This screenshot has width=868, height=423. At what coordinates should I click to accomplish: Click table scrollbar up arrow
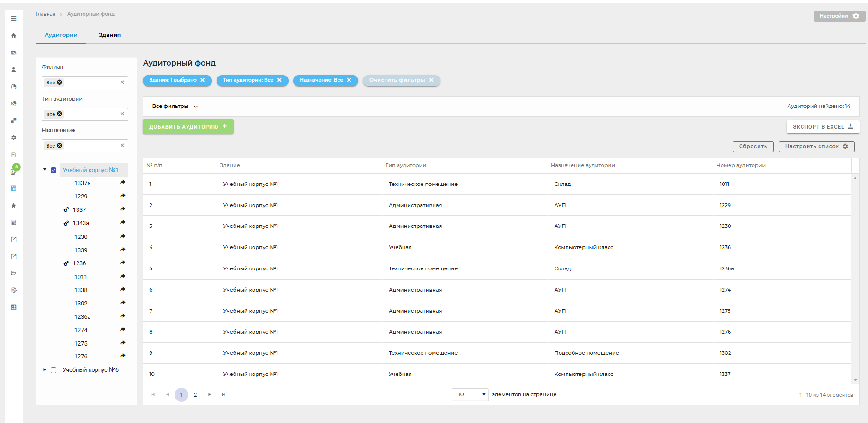(x=856, y=178)
